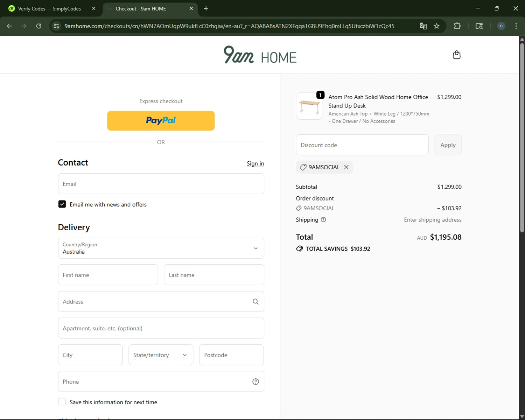
Task: Open the shopping bag cart icon
Action: [x=456, y=55]
